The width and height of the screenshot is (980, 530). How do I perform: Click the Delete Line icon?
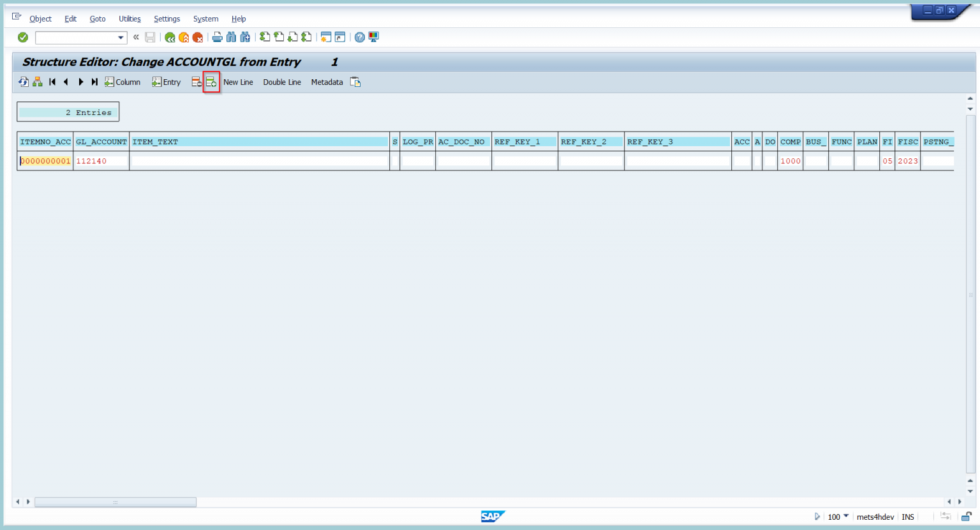197,82
